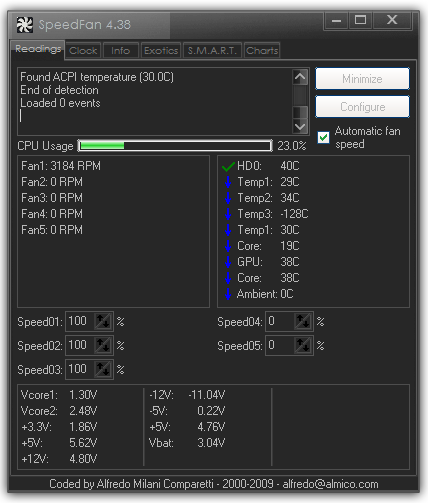Click the 'Fan2: 0 RPM' reading
The height and width of the screenshot is (503, 428).
52,182
